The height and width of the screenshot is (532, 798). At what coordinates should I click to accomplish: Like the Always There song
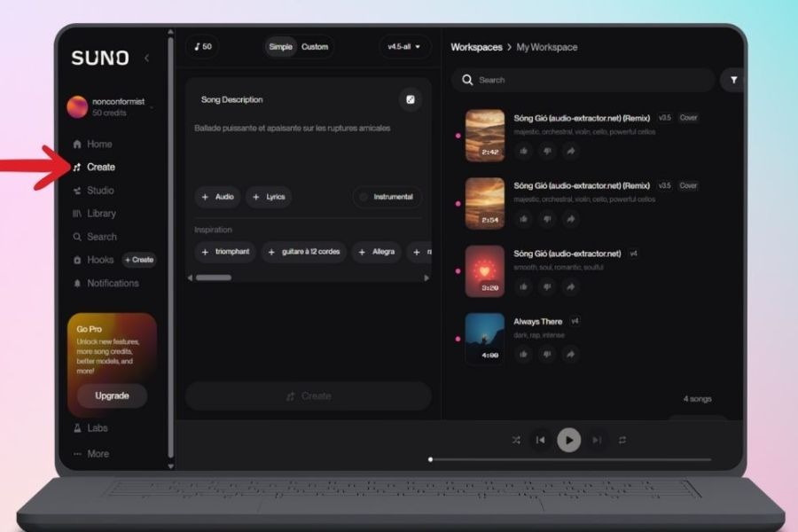523,354
